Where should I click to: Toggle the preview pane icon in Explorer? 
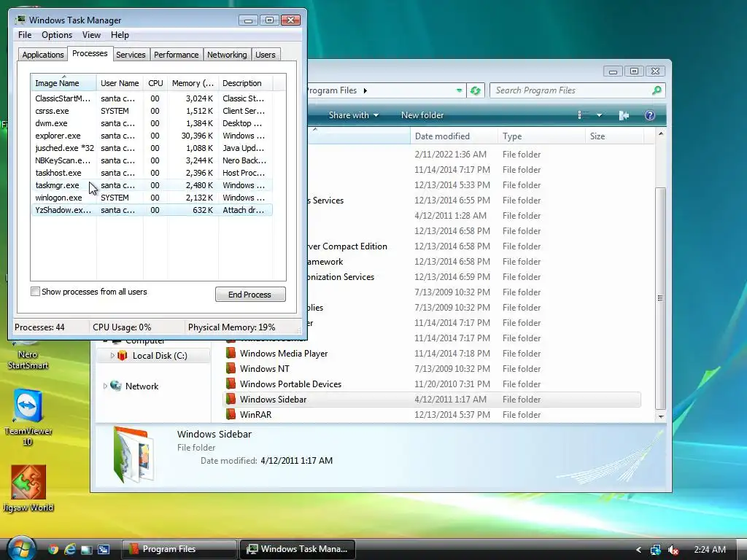tap(624, 115)
